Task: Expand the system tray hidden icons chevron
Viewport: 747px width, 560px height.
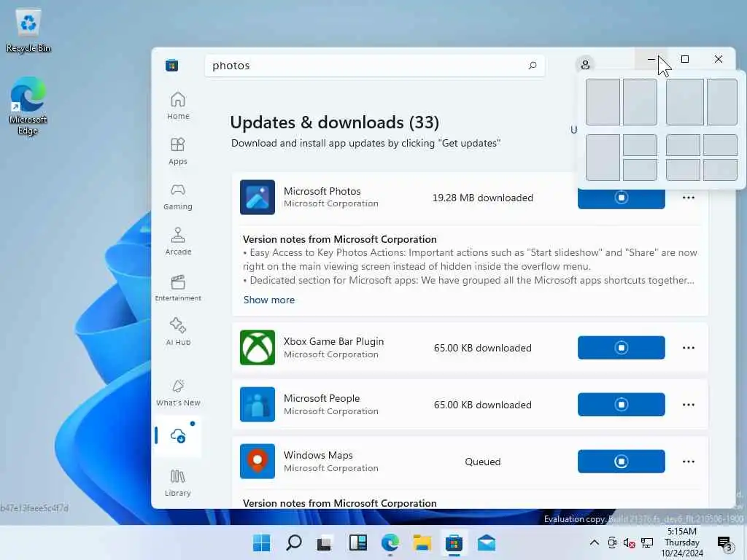Action: [594, 542]
